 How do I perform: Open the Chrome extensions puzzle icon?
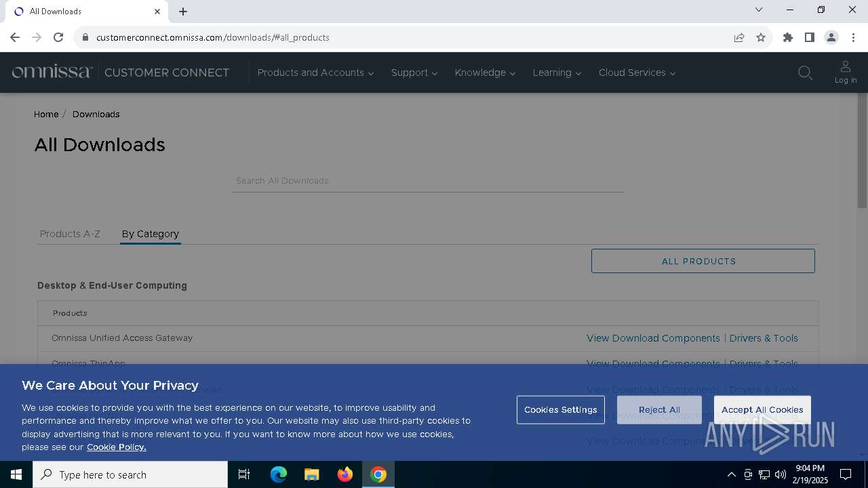click(x=788, y=37)
